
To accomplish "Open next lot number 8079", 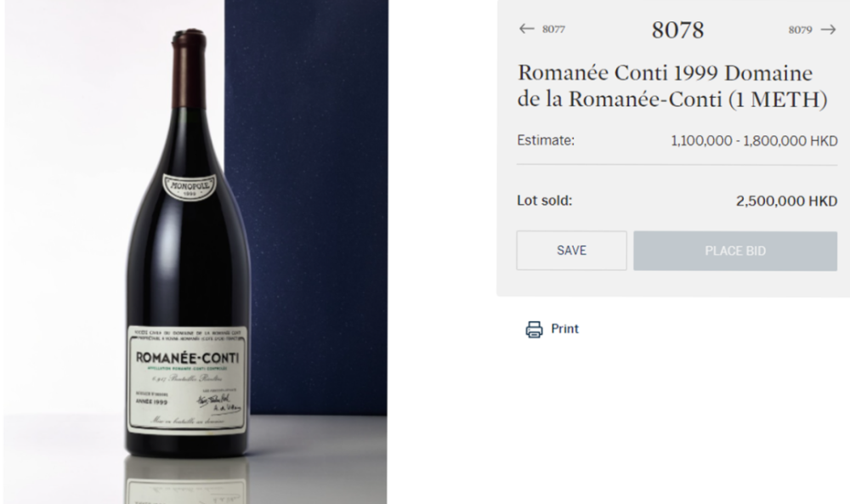I will 800,30.
